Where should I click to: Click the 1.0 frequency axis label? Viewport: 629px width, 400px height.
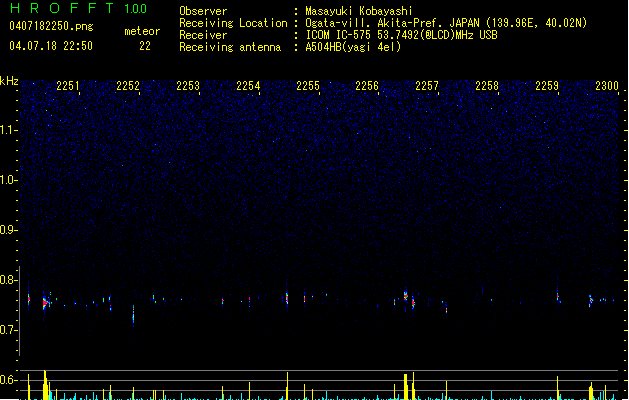tap(9, 180)
